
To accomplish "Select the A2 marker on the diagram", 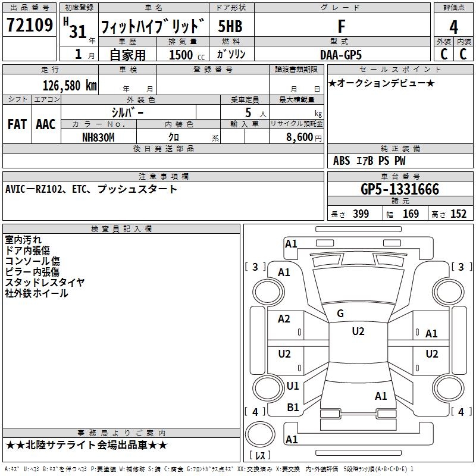I will (x=284, y=319).
